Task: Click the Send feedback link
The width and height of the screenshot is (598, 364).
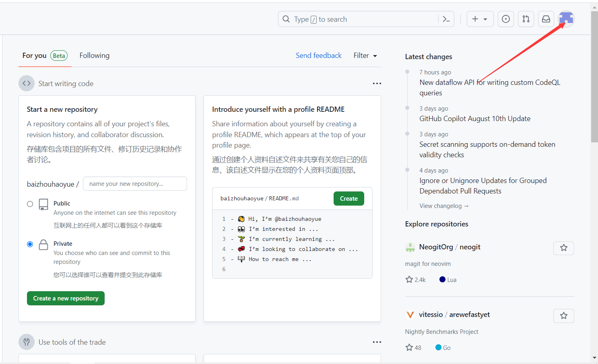Action: (319, 56)
